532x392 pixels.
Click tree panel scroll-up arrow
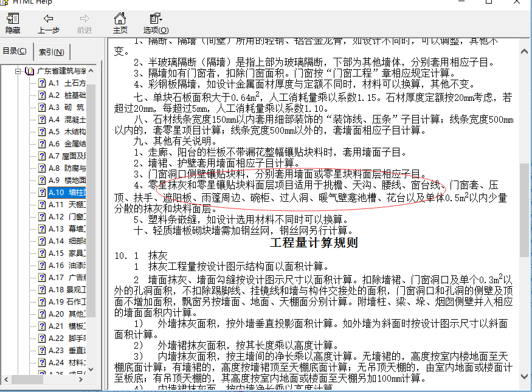pos(91,71)
